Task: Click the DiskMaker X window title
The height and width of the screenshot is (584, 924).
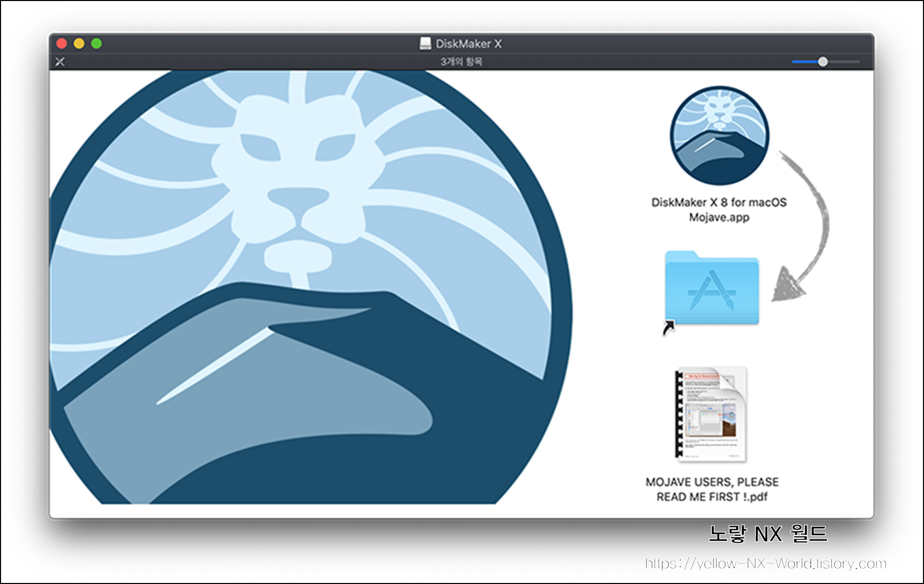Action: pos(469,44)
